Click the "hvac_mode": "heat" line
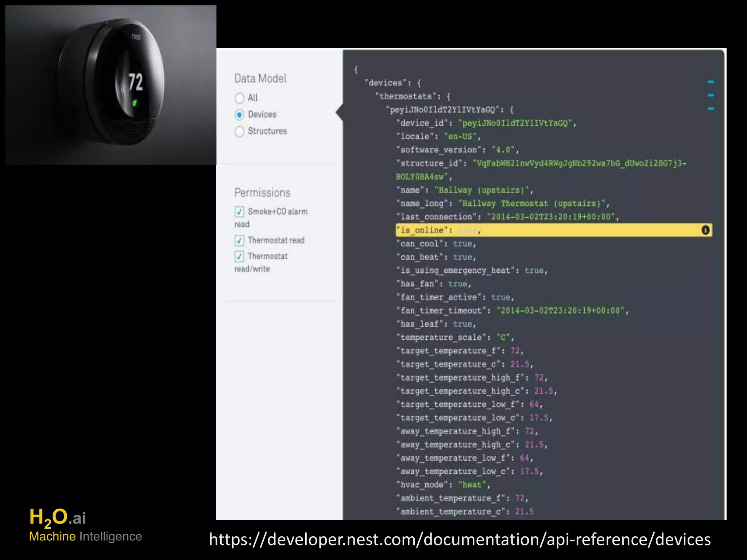The height and width of the screenshot is (560, 747). click(x=444, y=485)
